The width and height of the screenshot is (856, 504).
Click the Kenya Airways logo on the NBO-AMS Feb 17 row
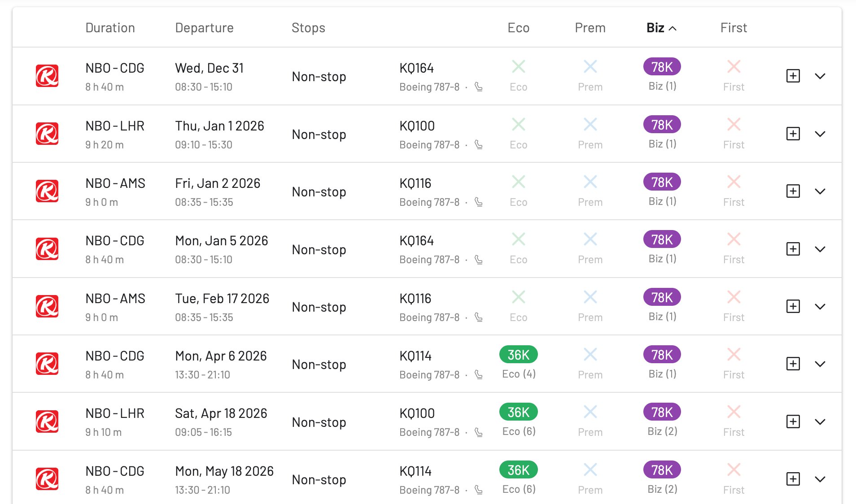tap(48, 306)
